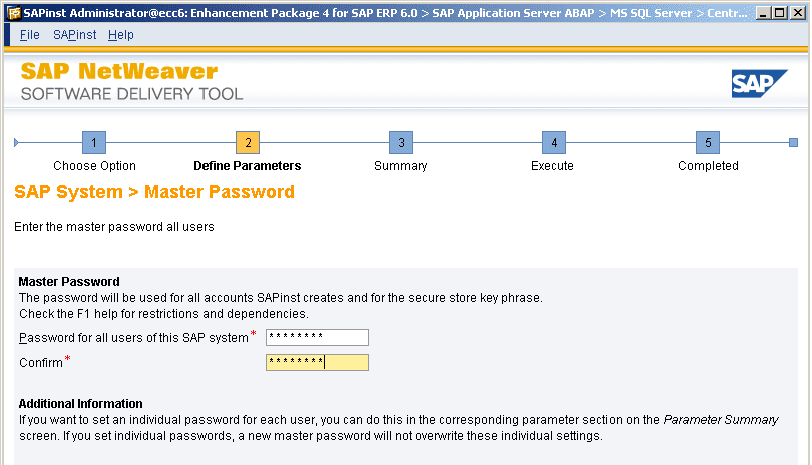Click the 'Additional Information' section title
The image size is (812, 465).
pos(80,404)
